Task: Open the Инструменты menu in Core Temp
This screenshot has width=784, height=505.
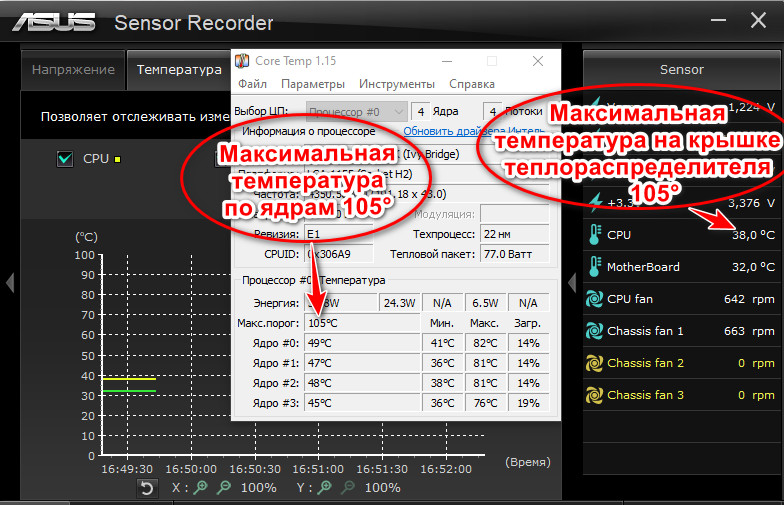Action: (396, 84)
